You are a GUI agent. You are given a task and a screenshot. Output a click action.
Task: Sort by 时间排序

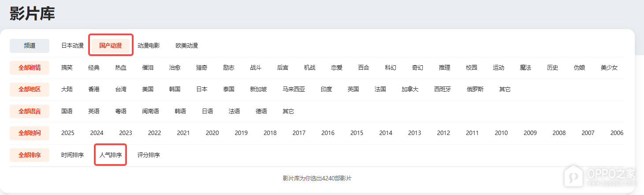pyautogui.click(x=72, y=155)
